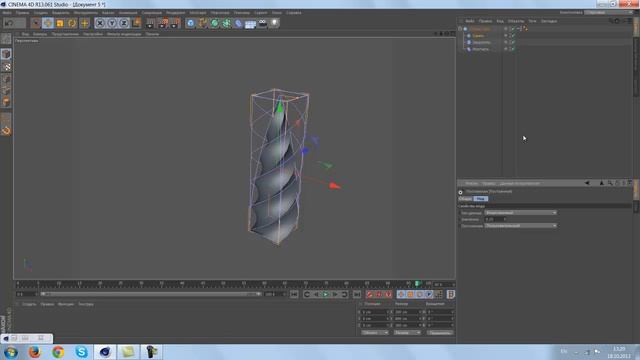
Task: Toggle the Y axis lock
Action: [112, 23]
